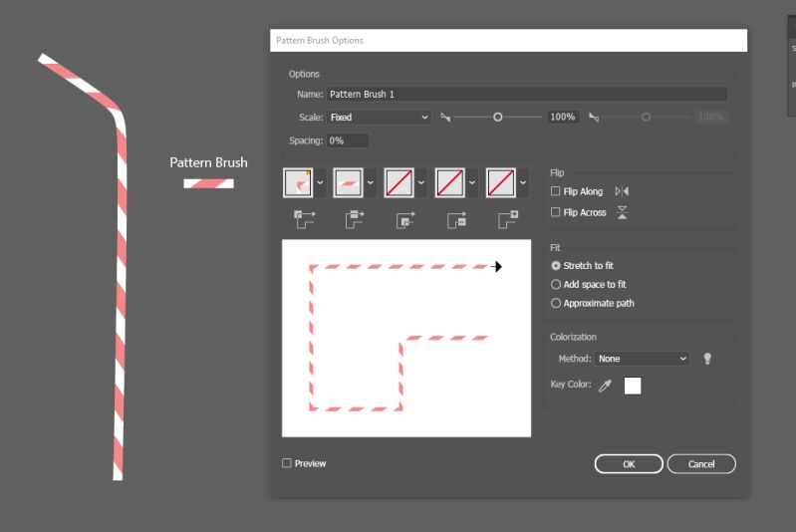Open the End Tile thumbnail
This screenshot has width=796, height=532.
click(500, 182)
